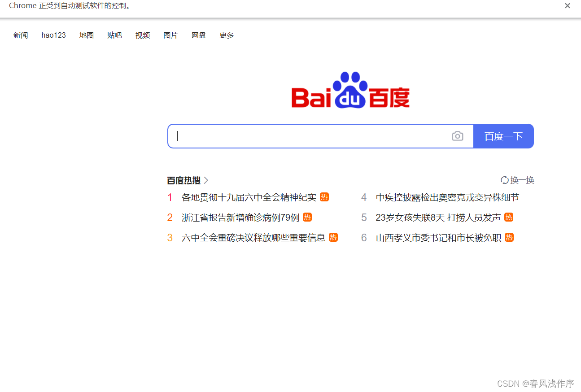Click rank number 2 in hot search
Screen dimensions: 581x392
point(170,218)
